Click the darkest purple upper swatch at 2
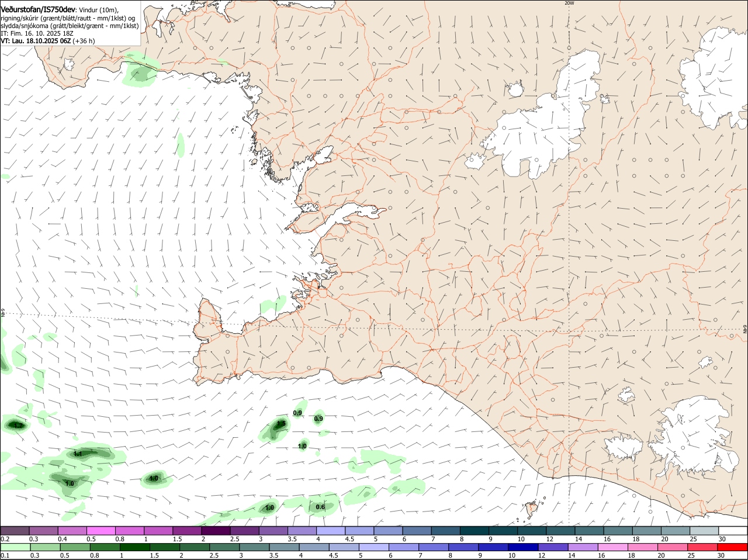748x560 pixels. [216, 531]
